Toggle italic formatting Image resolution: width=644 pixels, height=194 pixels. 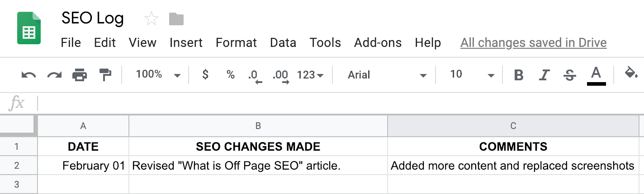545,75
